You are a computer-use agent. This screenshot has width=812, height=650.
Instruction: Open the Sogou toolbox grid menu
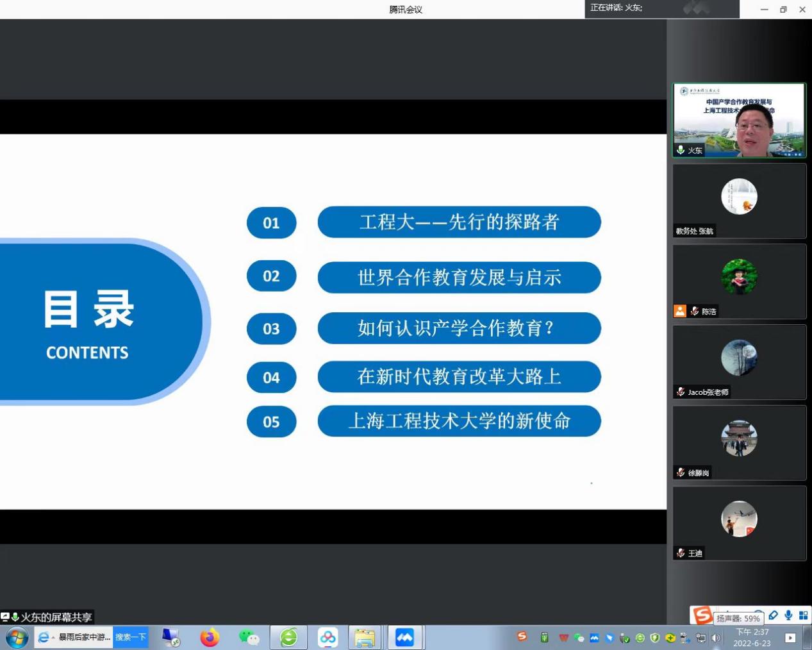click(803, 615)
